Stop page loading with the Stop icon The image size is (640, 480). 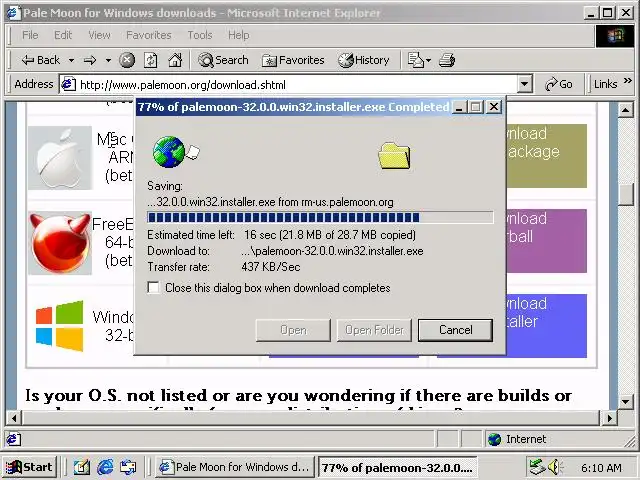pyautogui.click(x=127, y=60)
